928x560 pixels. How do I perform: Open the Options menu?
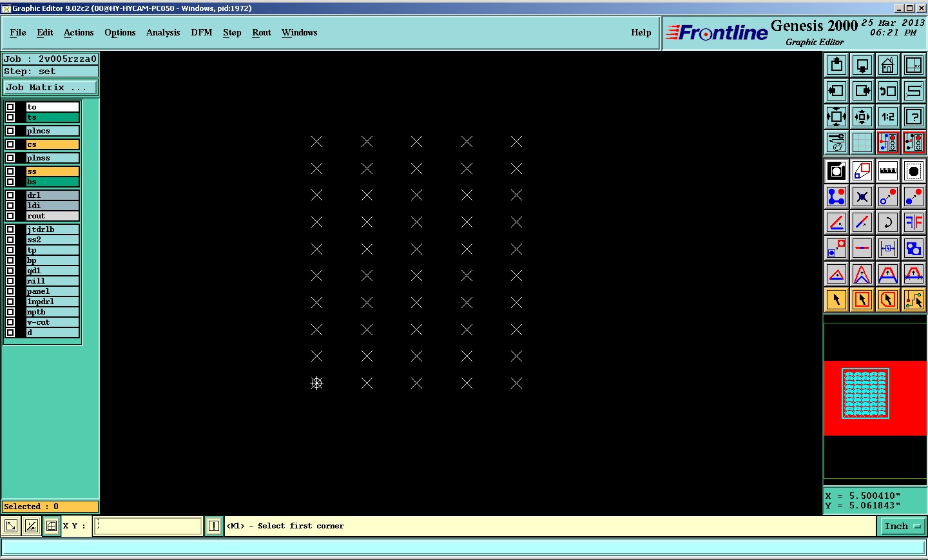[120, 32]
